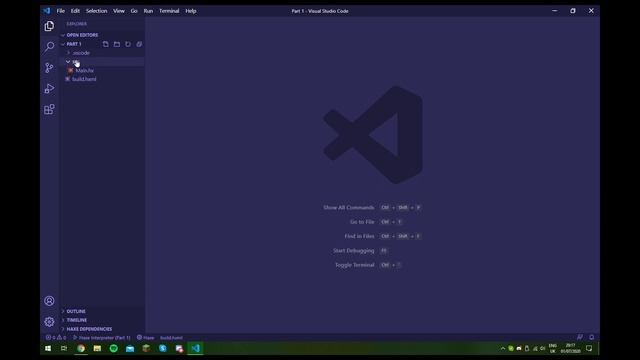Click the Haxe status bar entry

point(146,338)
